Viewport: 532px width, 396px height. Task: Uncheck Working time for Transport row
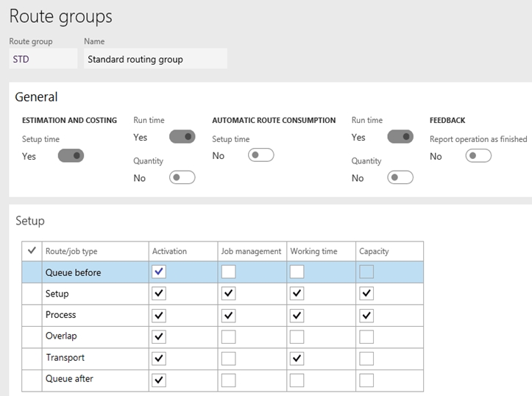297,358
